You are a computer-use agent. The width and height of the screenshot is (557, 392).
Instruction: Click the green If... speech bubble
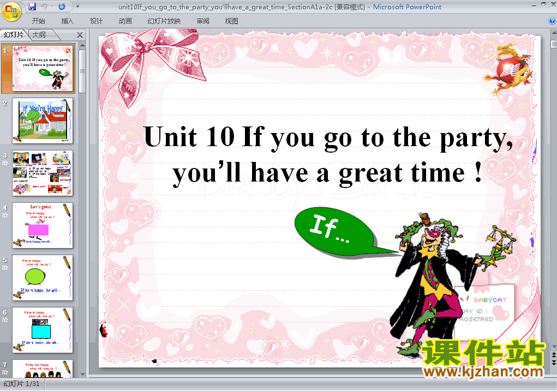[x=336, y=232]
